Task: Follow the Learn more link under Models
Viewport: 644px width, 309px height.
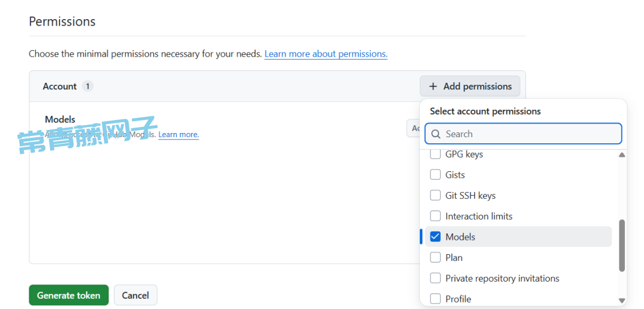Action: point(178,135)
